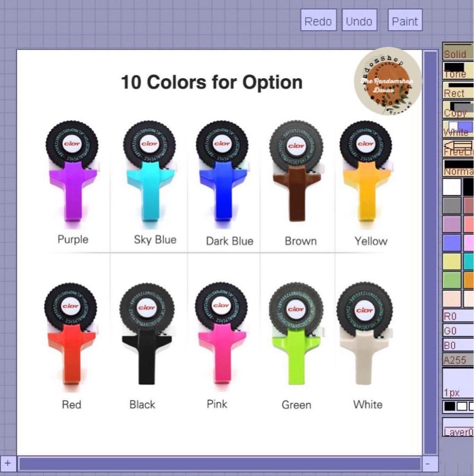The image size is (474, 476).
Task: Adjust the green G0 slider
Action: pos(458,331)
